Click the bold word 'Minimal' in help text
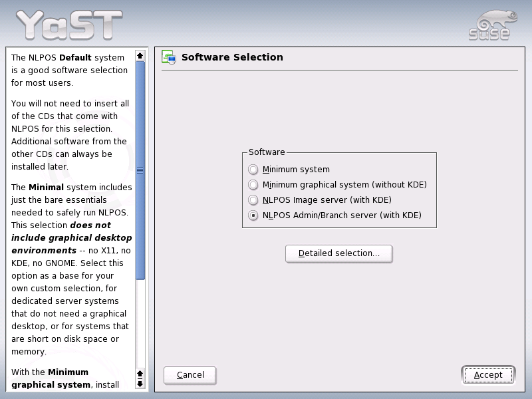Viewport: 532px width, 399px height. pyautogui.click(x=46, y=187)
